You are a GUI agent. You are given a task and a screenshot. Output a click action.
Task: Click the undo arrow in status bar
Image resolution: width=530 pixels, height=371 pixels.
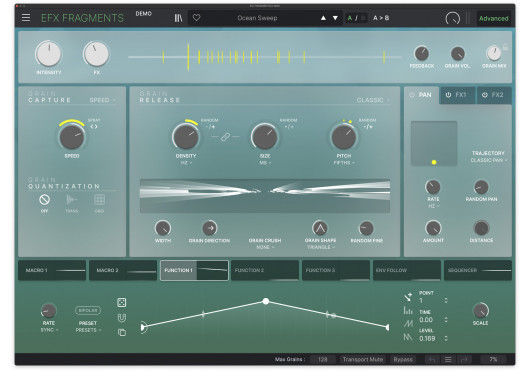tap(432, 360)
